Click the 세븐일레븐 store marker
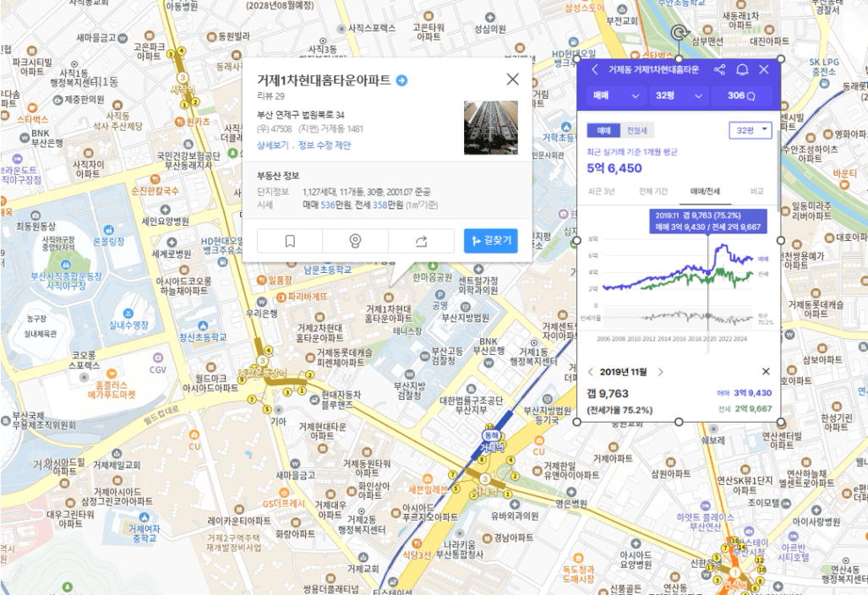868x595 pixels. click(428, 478)
